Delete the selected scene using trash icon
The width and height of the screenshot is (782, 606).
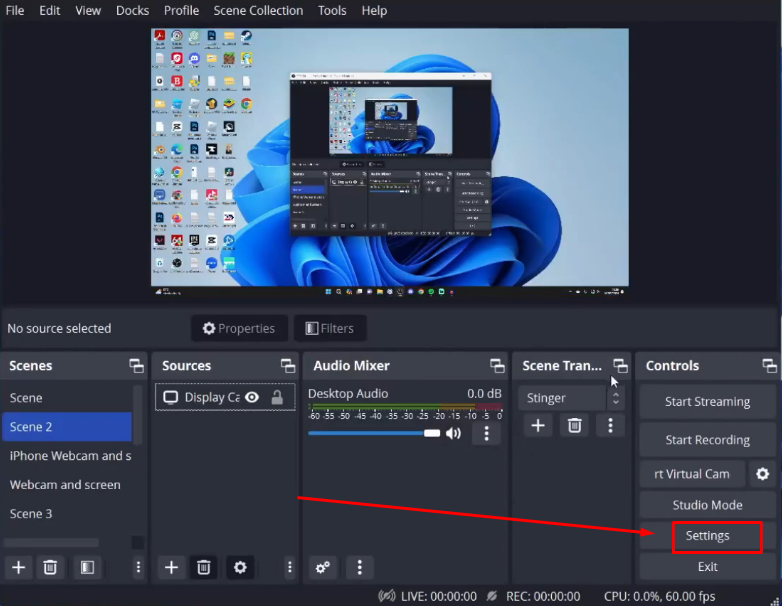(x=50, y=567)
